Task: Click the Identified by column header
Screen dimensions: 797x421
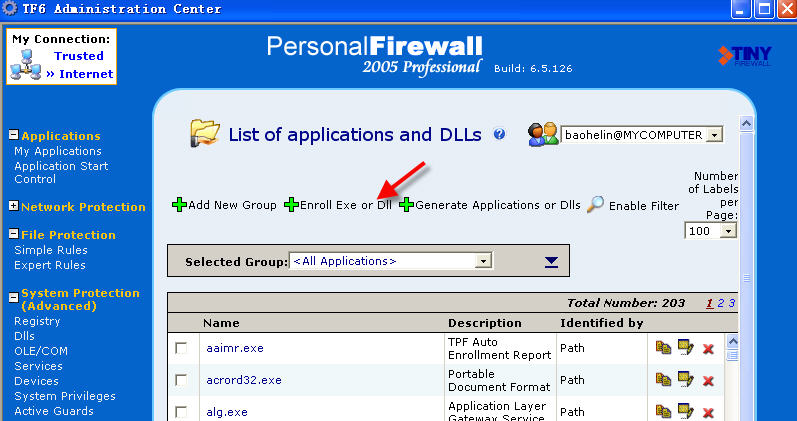Action: 602,323
